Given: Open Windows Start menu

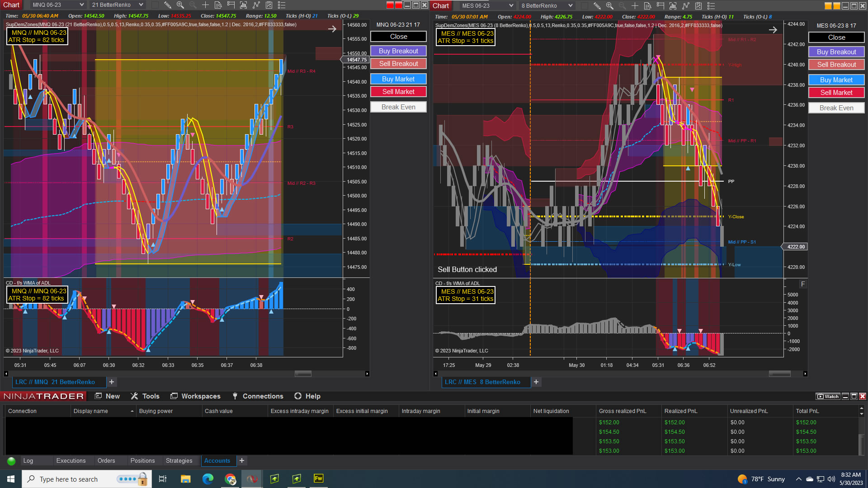Looking at the screenshot, I should pos(11,479).
